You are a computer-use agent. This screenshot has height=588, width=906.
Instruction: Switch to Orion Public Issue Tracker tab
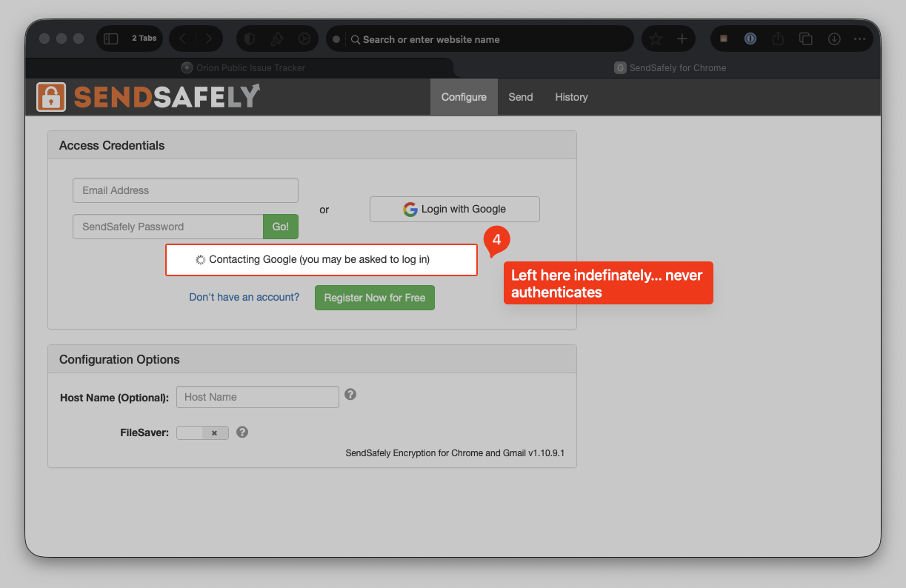coord(243,67)
